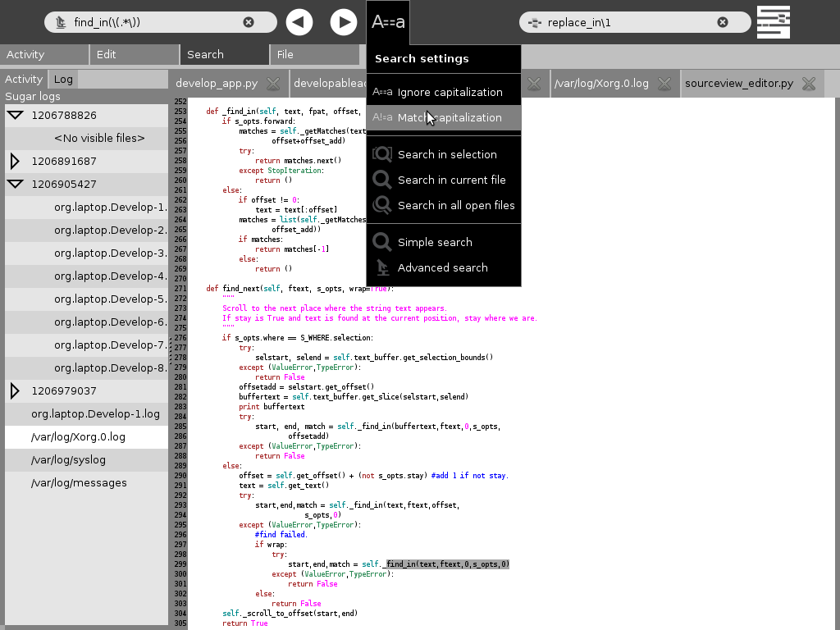This screenshot has width=840, height=630.
Task: Collapse the 1206788826 log group
Action: pyautogui.click(x=15, y=116)
